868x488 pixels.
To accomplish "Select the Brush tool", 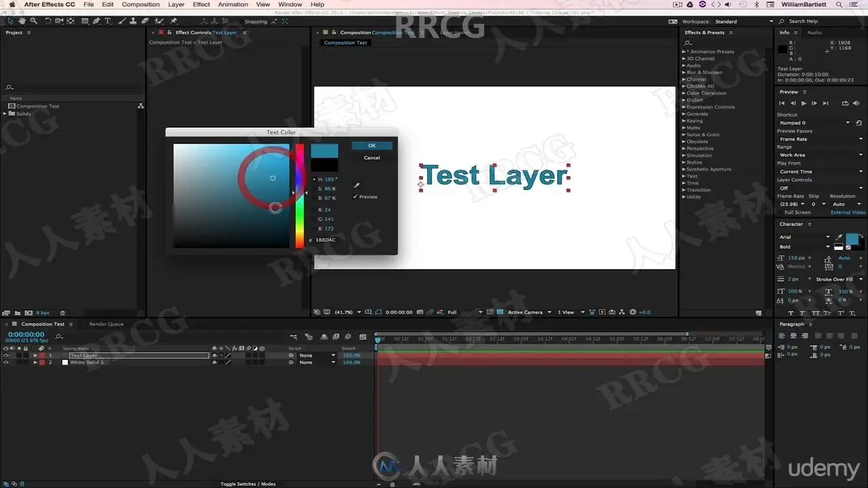I will [121, 21].
